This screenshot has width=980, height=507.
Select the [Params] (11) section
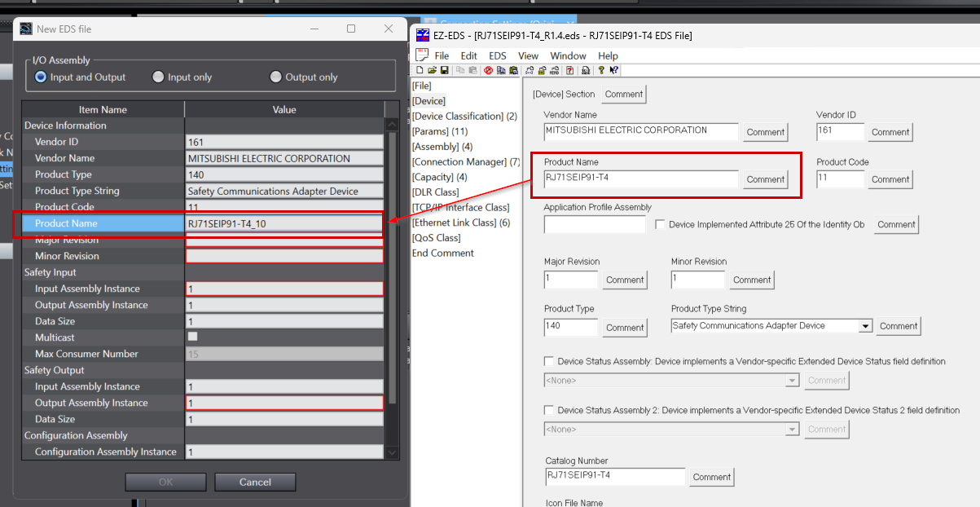click(440, 131)
